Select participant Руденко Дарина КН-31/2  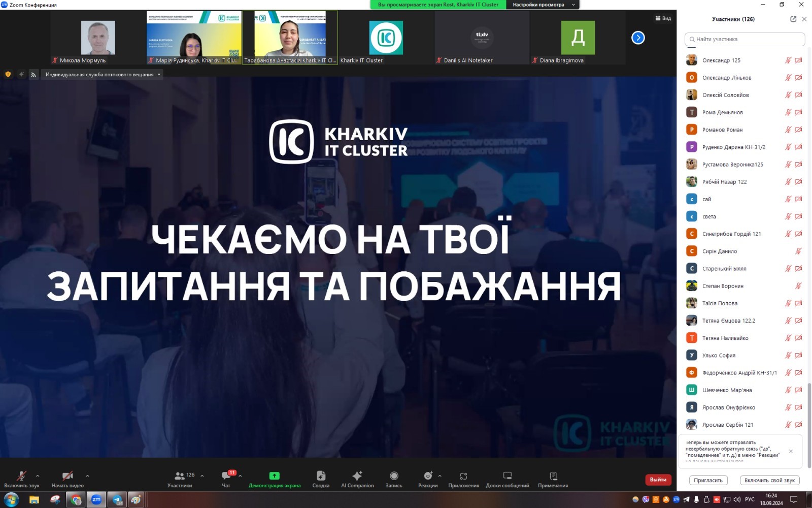coord(745,147)
